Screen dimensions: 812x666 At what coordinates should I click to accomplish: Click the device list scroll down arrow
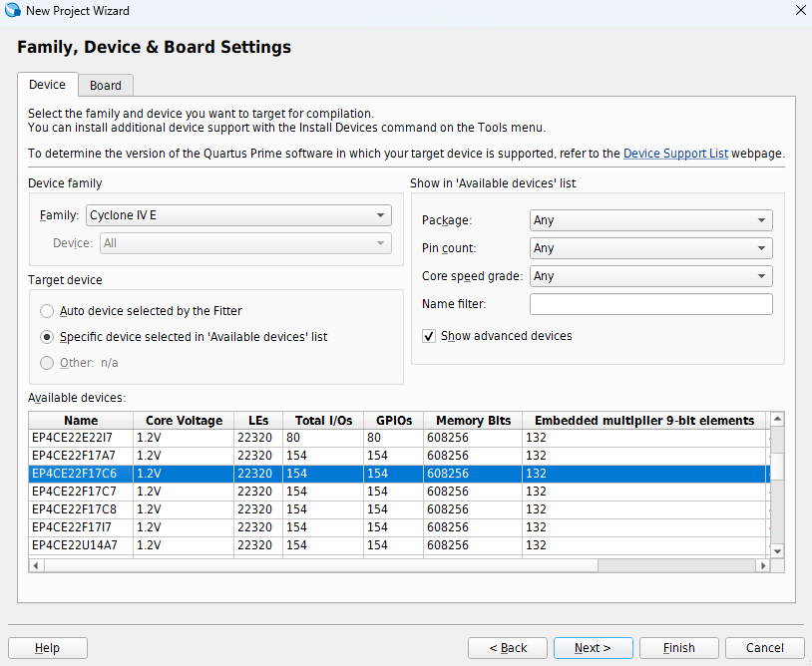tap(777, 551)
